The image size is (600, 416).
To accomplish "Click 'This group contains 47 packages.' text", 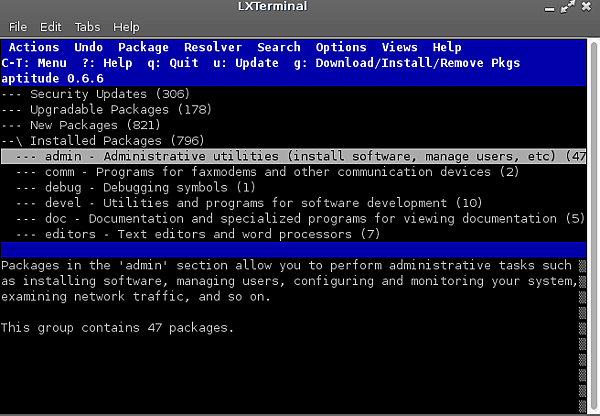I will [117, 328].
